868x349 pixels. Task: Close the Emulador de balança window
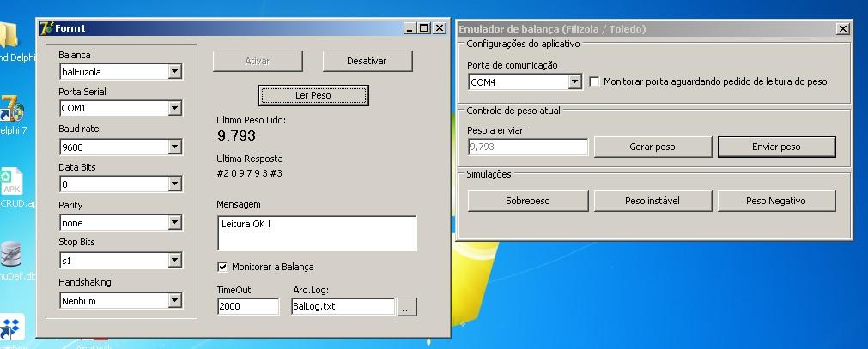point(842,29)
